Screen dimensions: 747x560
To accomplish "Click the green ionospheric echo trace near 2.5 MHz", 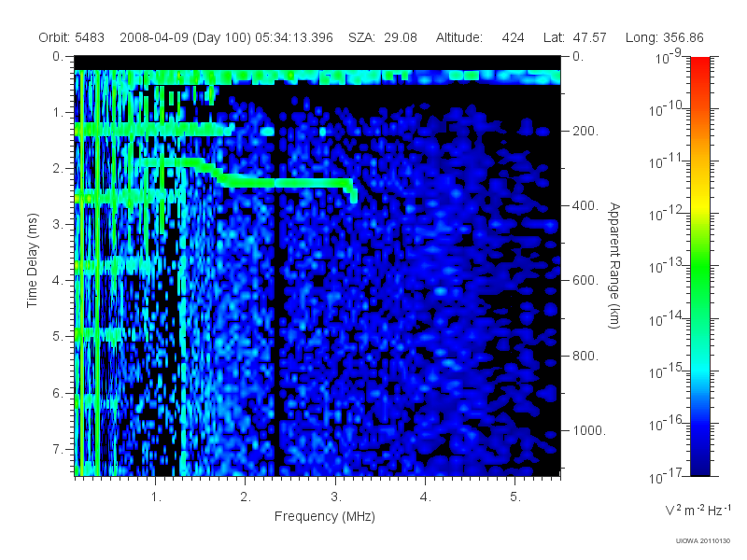I will tap(286, 182).
